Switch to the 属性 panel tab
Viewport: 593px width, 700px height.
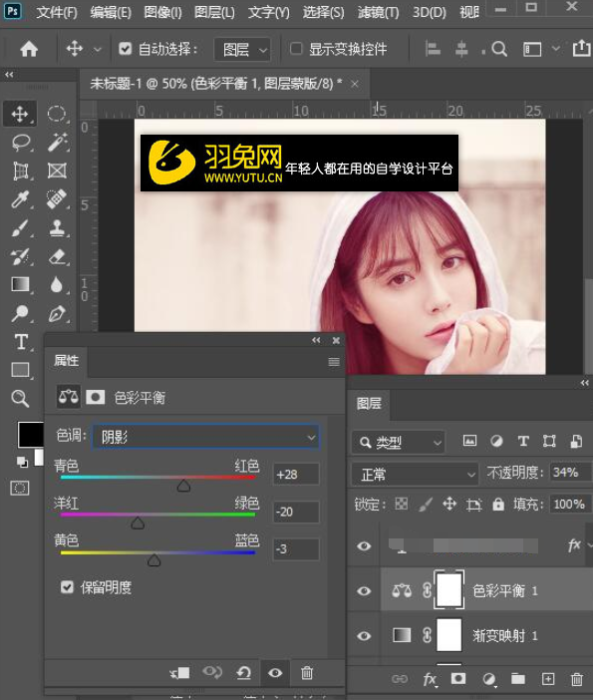[66, 360]
